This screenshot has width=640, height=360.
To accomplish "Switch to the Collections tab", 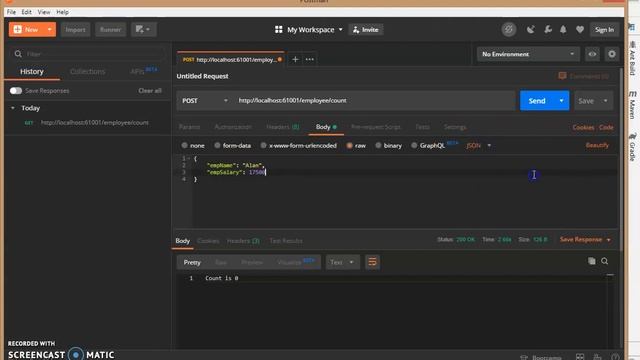I will pos(87,71).
